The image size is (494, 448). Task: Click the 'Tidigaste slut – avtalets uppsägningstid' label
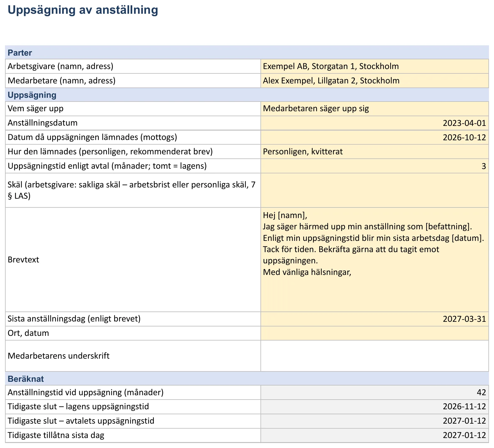pos(81,421)
